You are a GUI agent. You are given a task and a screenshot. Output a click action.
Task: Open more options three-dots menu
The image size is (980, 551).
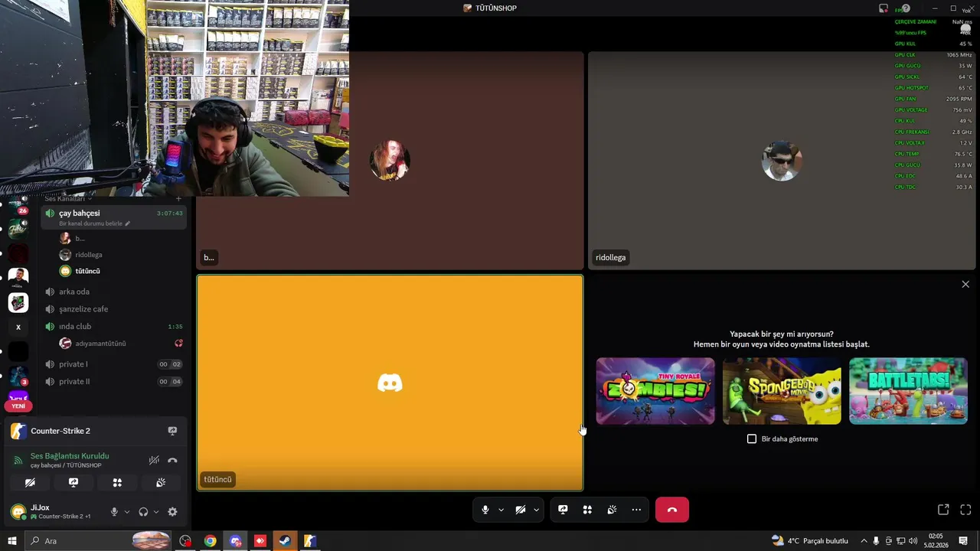click(636, 510)
